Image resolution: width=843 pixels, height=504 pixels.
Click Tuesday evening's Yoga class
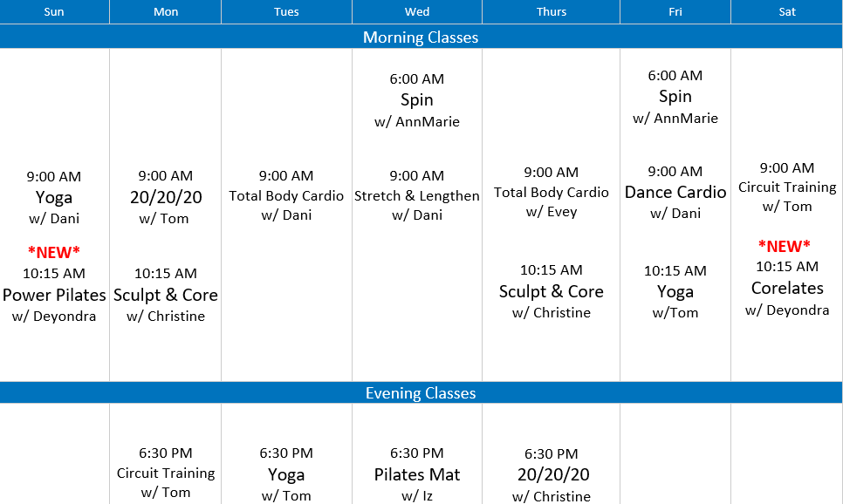coord(286,474)
